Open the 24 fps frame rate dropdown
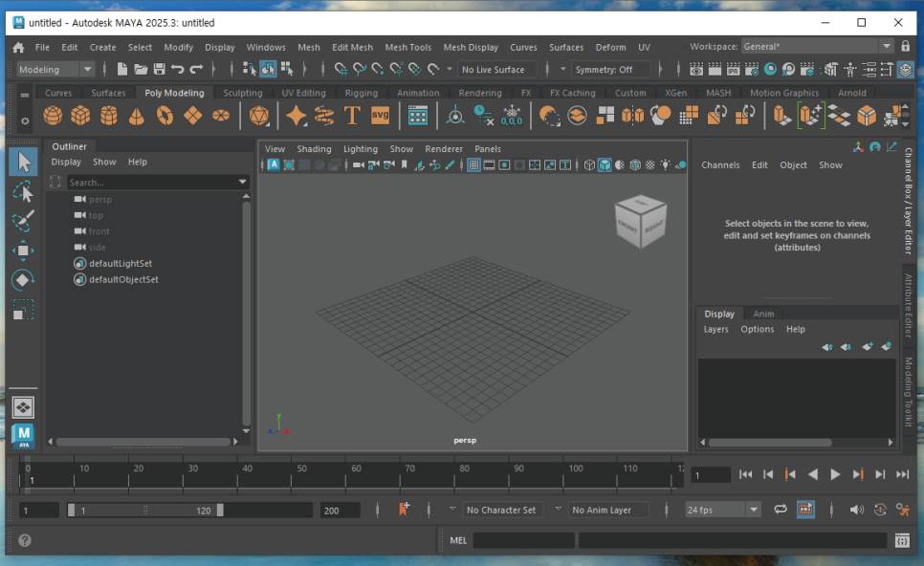The width and height of the screenshot is (924, 566). point(722,510)
